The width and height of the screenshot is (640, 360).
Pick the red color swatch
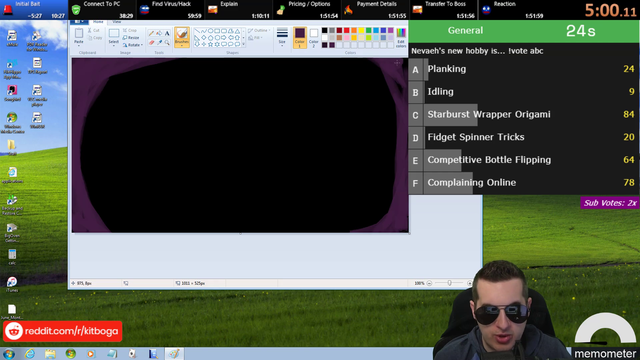point(347,30)
